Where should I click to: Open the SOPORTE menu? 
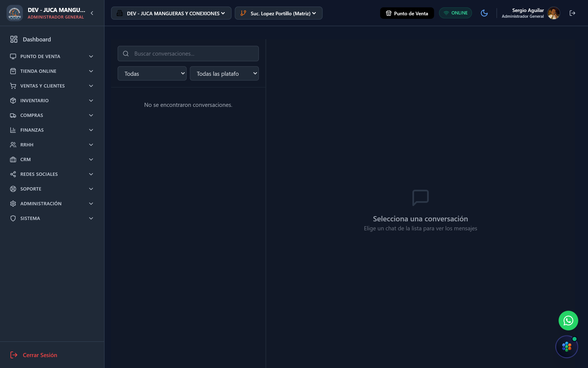(x=52, y=189)
